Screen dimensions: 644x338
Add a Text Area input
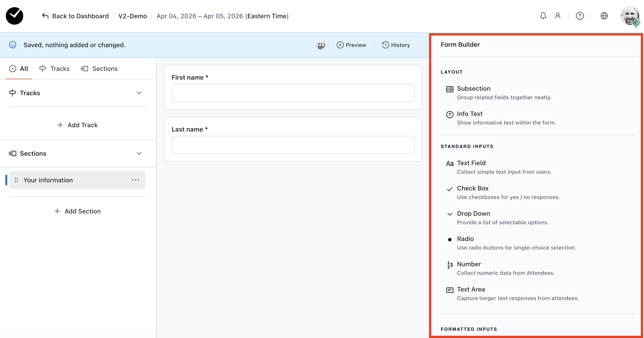point(471,289)
